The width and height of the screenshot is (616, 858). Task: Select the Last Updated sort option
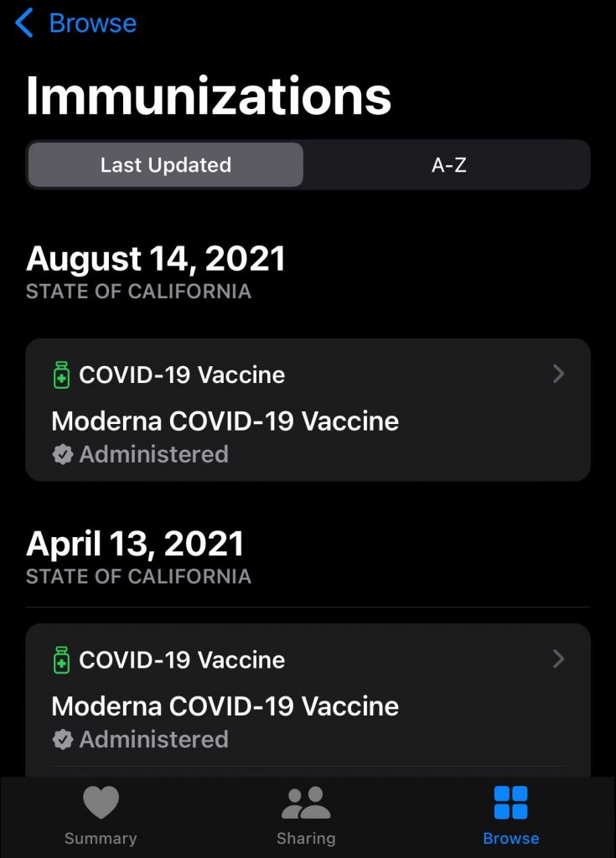(165, 165)
